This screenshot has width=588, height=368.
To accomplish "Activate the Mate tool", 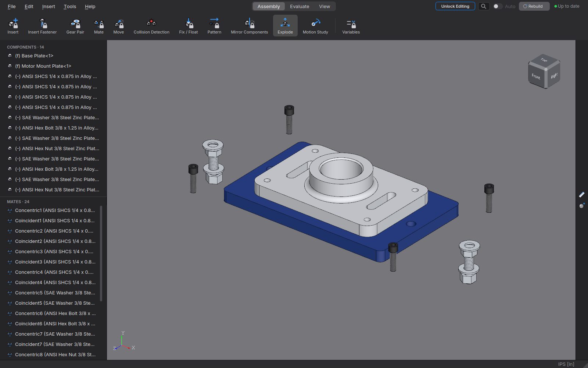I will point(99,26).
